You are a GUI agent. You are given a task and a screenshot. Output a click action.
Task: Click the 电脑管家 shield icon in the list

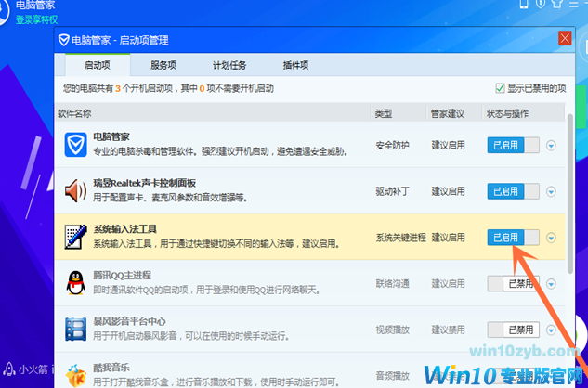(76, 144)
